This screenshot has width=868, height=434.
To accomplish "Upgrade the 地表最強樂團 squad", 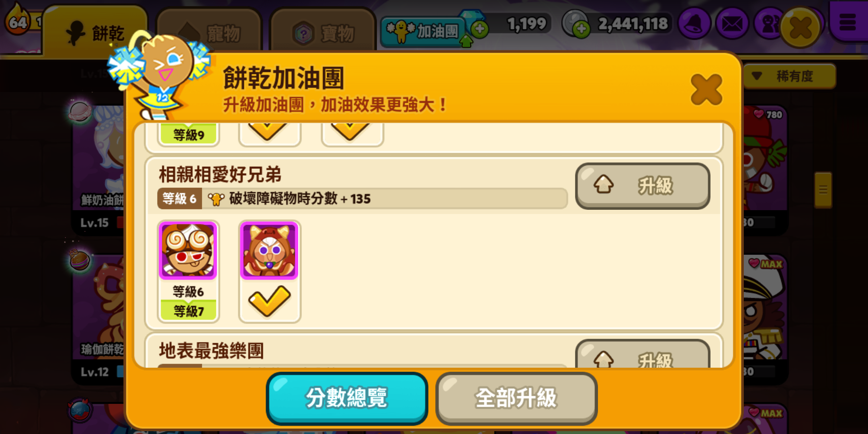I will coord(643,354).
